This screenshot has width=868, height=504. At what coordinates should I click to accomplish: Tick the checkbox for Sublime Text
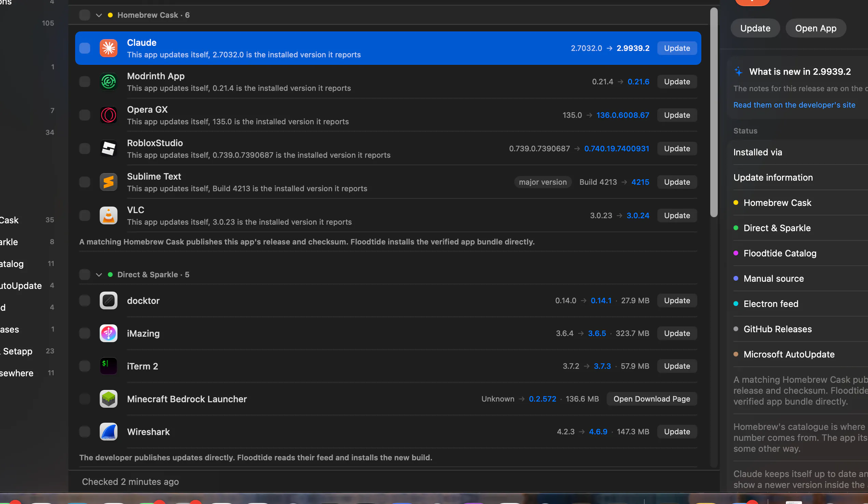coord(84,182)
